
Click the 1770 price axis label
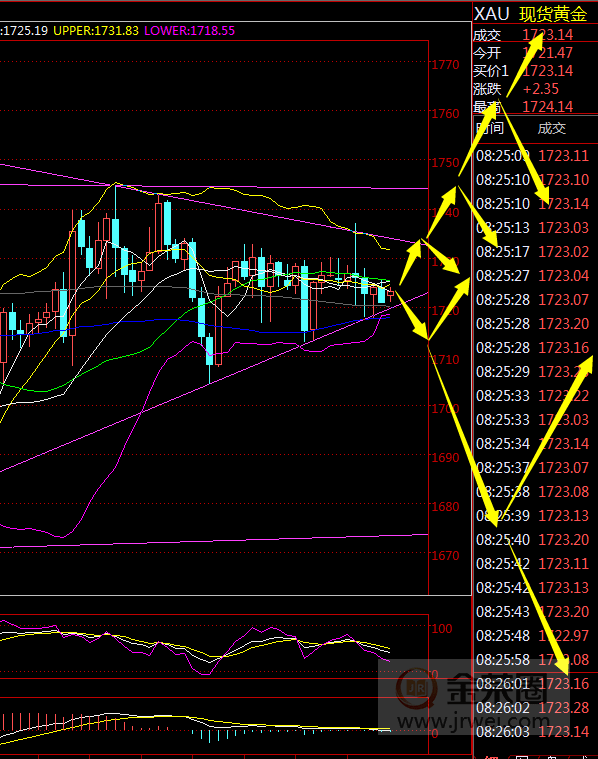click(445, 65)
